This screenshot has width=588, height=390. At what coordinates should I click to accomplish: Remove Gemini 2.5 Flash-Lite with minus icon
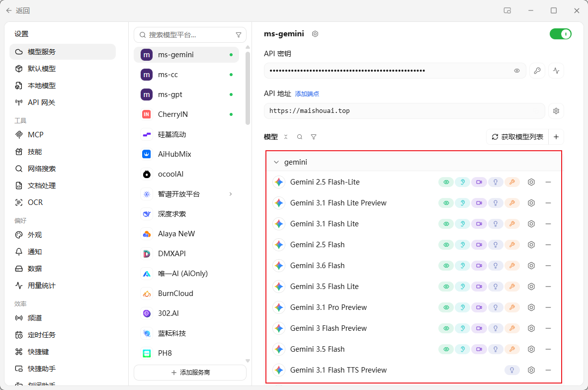(x=548, y=182)
